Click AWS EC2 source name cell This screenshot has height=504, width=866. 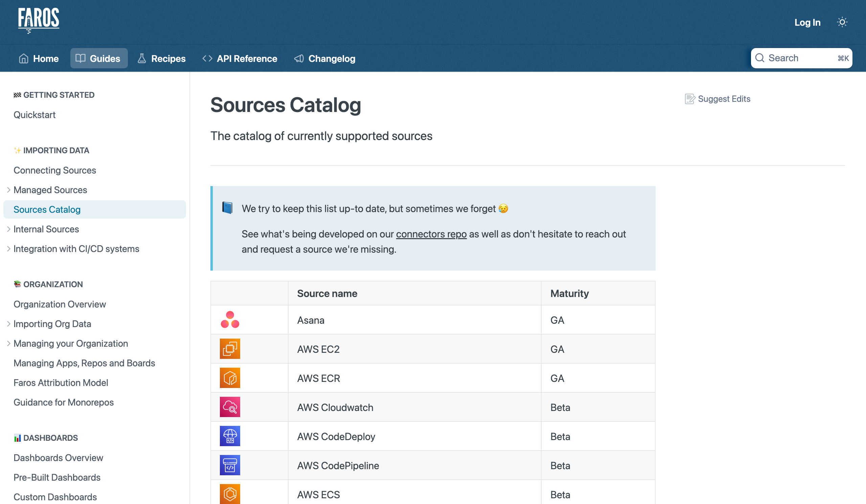click(414, 349)
